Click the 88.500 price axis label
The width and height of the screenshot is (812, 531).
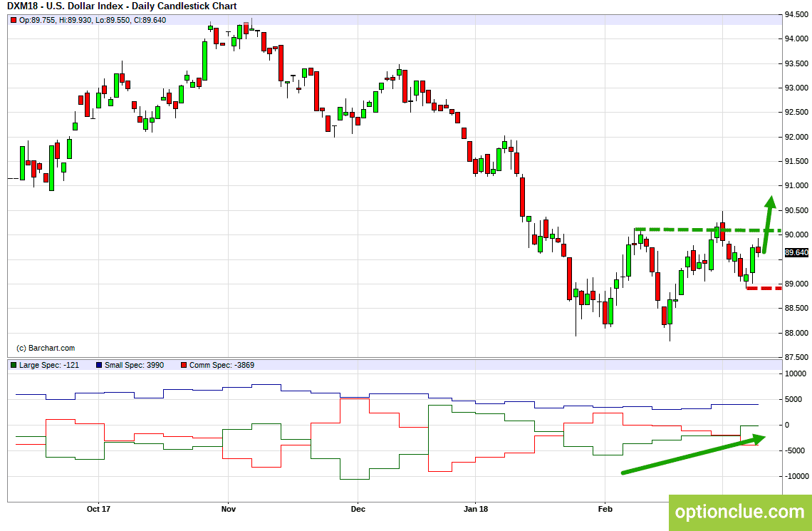(x=797, y=309)
